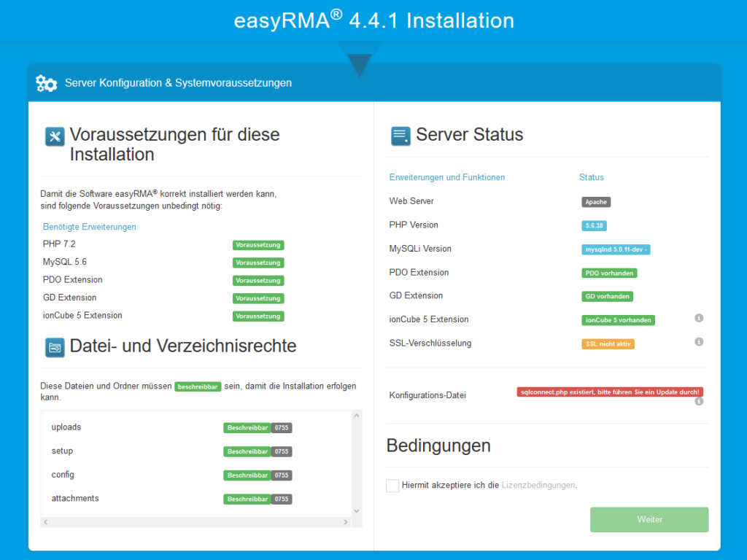Click the Konfigurations-Datei label

(427, 395)
